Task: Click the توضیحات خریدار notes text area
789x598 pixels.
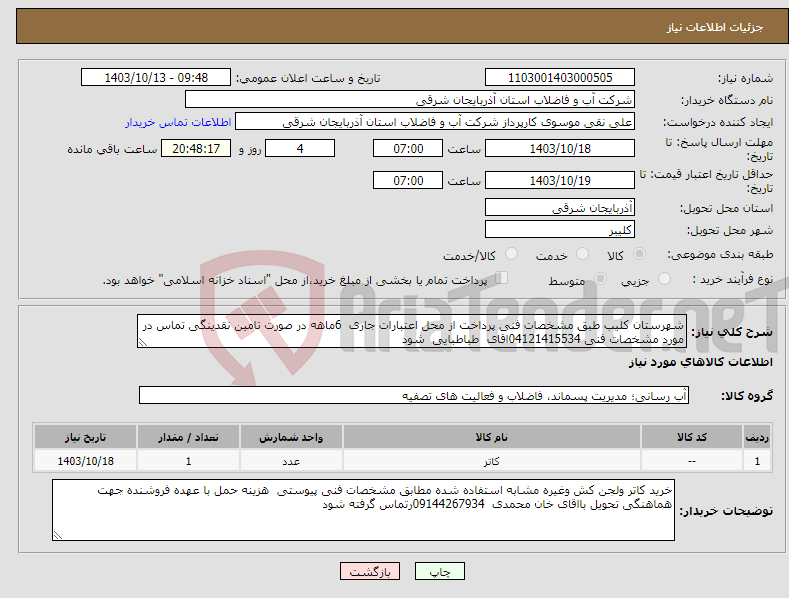Action: (363, 510)
